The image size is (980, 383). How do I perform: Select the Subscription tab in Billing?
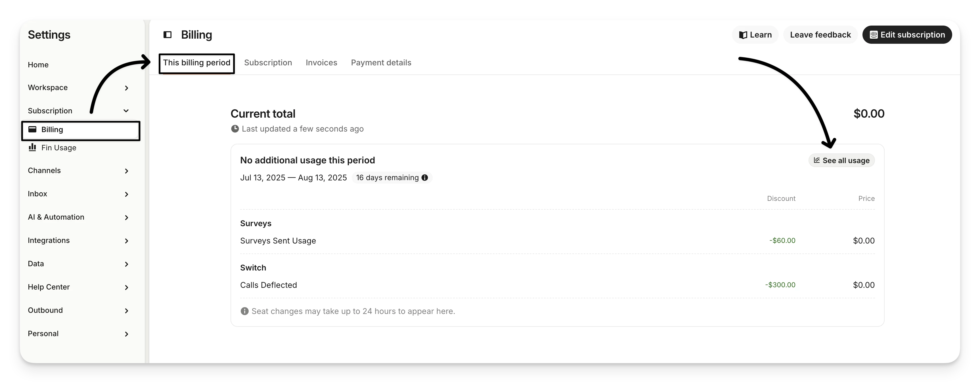[x=268, y=63]
